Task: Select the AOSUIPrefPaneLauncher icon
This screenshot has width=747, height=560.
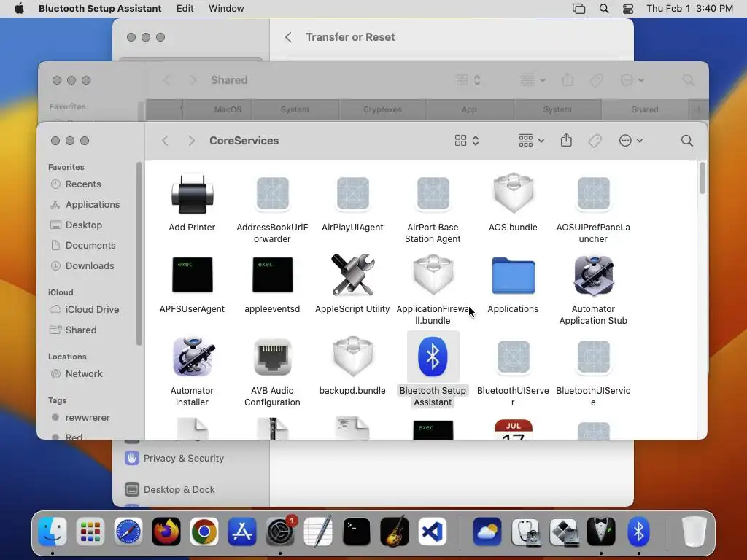Action: pyautogui.click(x=593, y=194)
